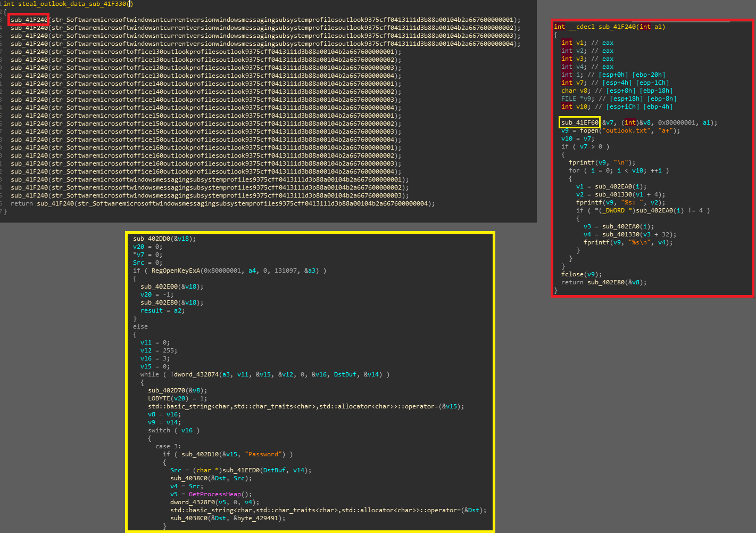Click the dword_4328F0(v5, 0, v4) line
The height and width of the screenshot is (533, 756).
click(215, 502)
